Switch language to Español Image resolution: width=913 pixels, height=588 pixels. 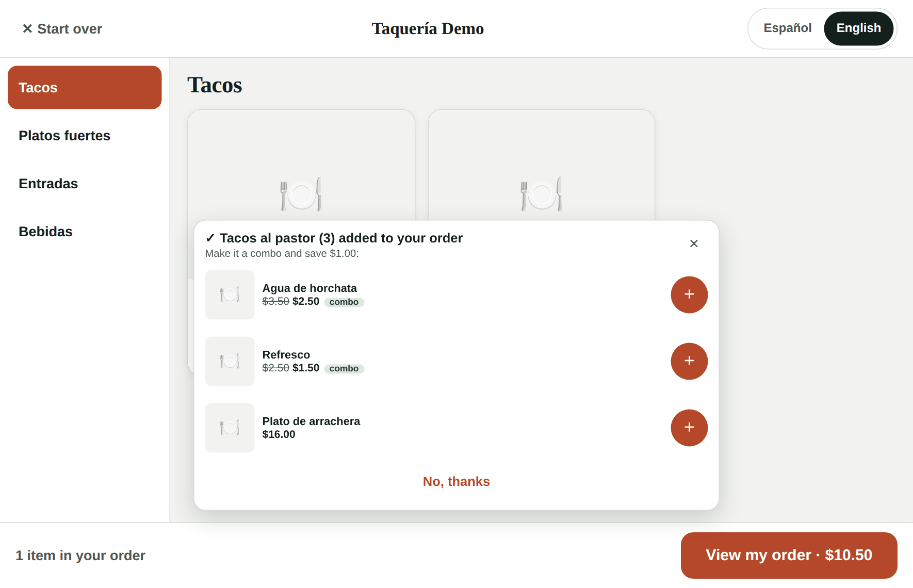click(787, 28)
